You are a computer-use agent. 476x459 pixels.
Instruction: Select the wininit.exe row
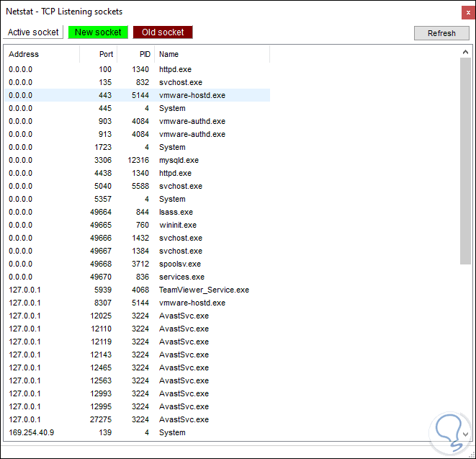tap(138, 225)
